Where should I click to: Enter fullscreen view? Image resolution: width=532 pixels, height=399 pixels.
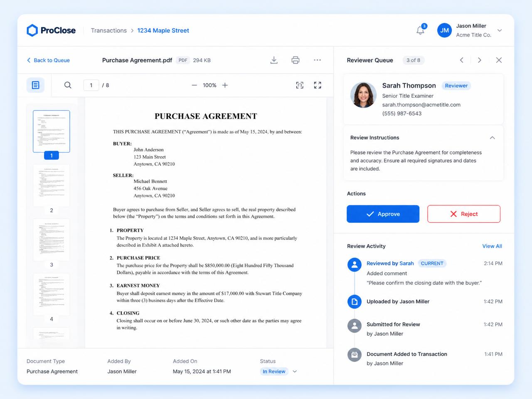(318, 85)
